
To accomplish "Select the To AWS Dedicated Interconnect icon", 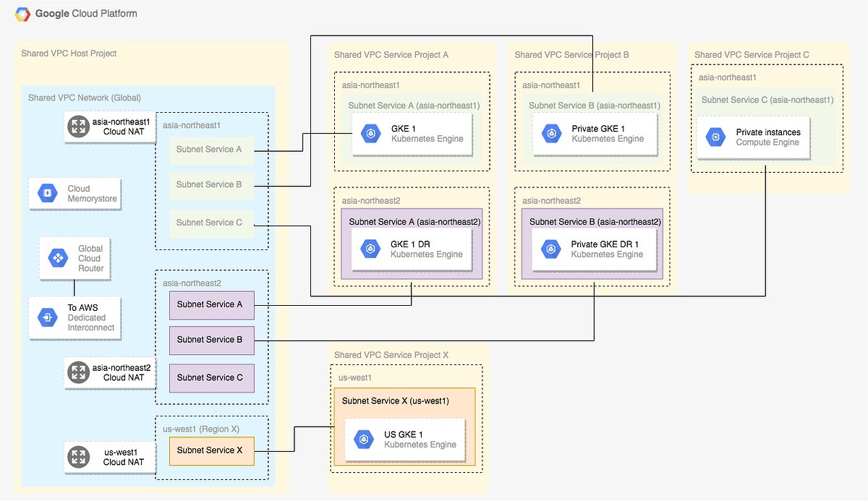I will [x=47, y=317].
